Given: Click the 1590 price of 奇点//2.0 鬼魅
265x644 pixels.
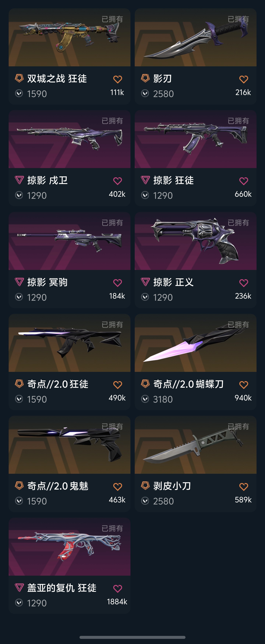Looking at the screenshot, I should point(37,501).
